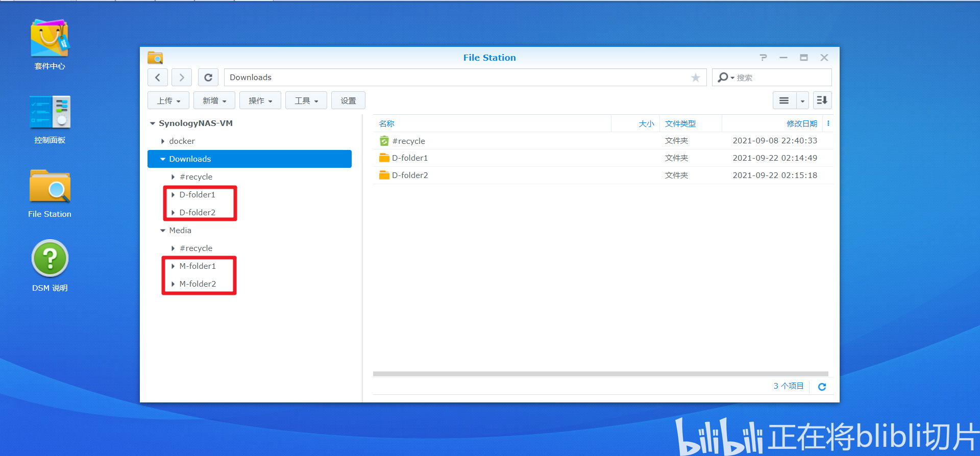Go back with the left arrow navigation button

(x=158, y=78)
